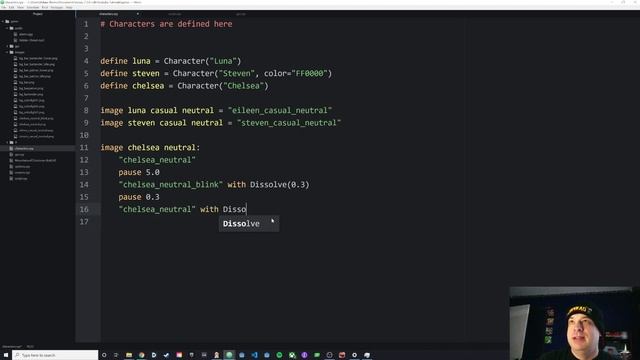640x360 pixels.
Task: Click the images folder icon
Action: tap(11, 52)
